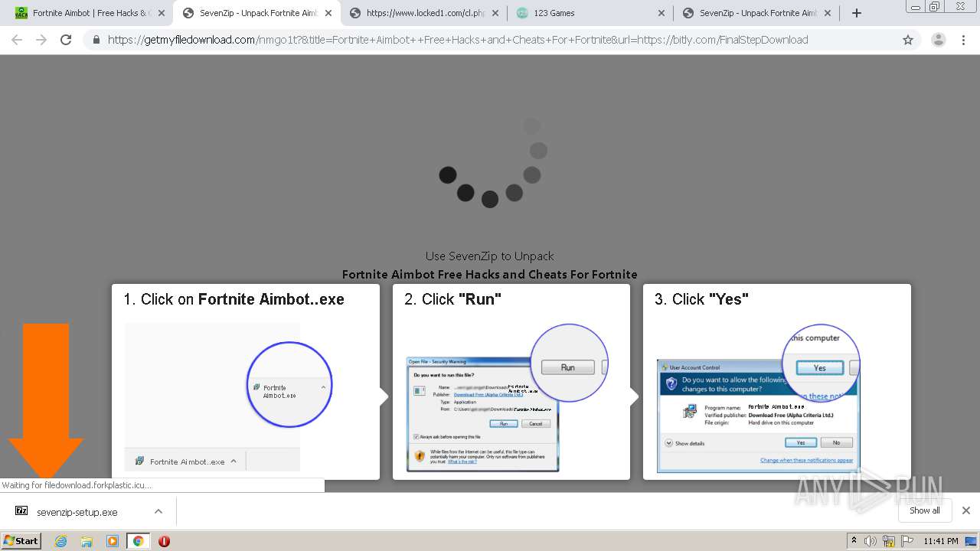Click the step 2 Run dialog image
Viewport: 980px width, 551px height.
tap(507, 398)
